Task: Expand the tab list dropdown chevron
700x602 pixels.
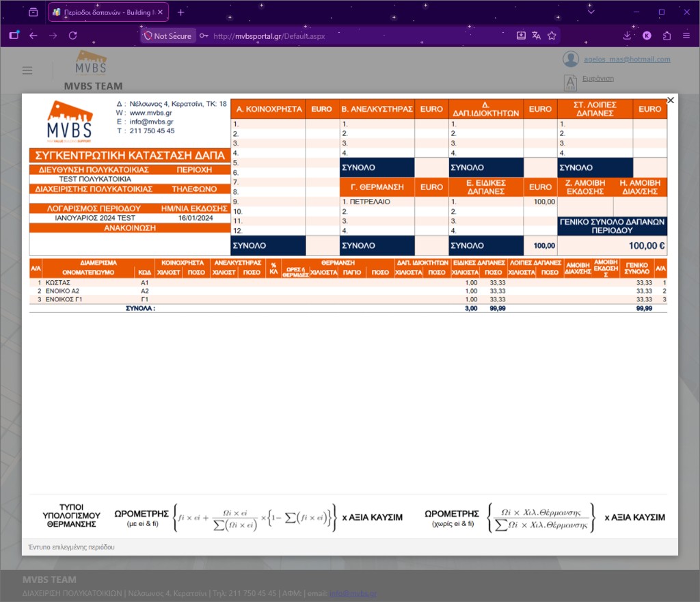Action: pos(591,12)
